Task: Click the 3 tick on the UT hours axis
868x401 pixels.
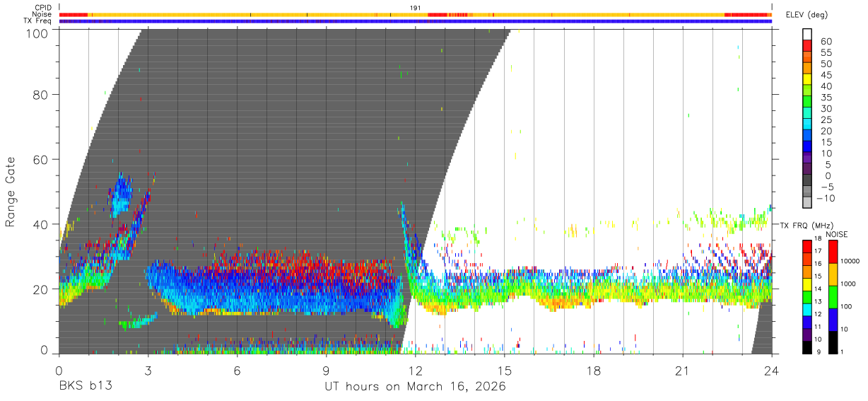Action: point(148,370)
